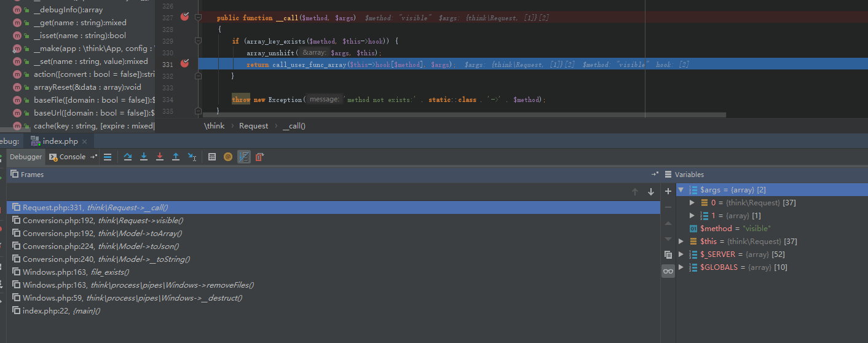This screenshot has height=343, width=868.
Task: Select frame Request.php:331 __call()
Action: tap(333, 208)
